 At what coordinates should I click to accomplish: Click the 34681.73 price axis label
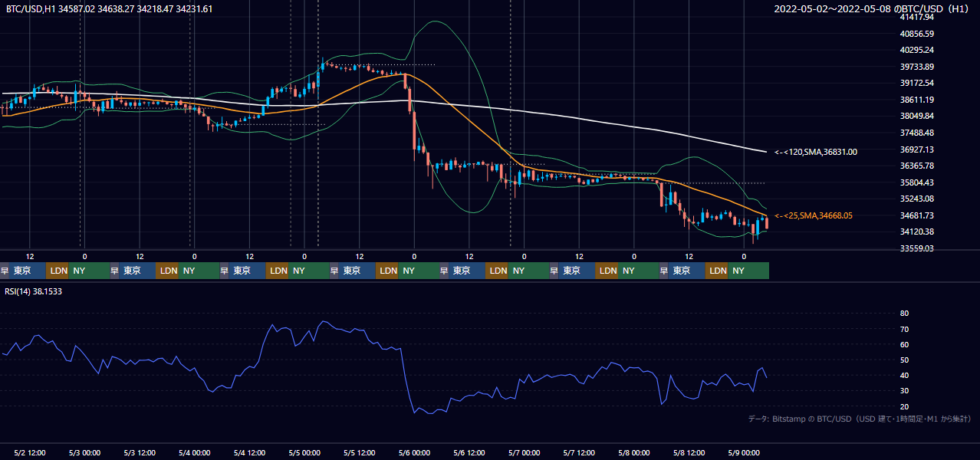tap(916, 215)
